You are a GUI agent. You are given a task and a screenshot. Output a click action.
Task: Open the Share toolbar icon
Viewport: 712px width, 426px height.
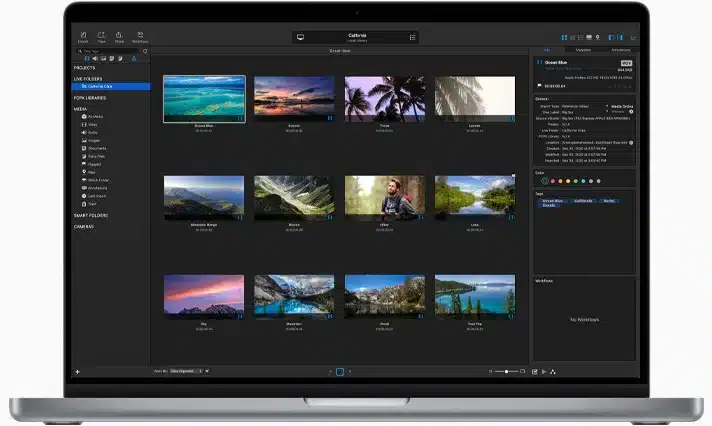click(x=119, y=37)
